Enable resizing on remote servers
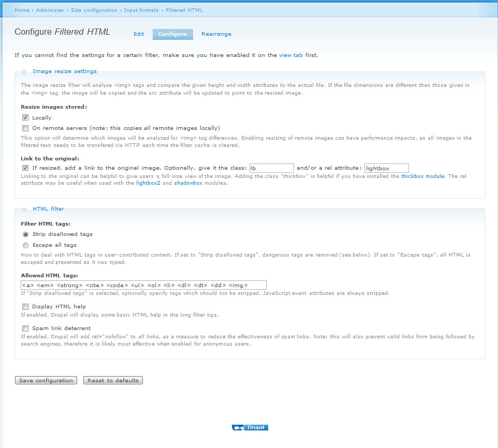The image size is (498, 448). [25, 128]
